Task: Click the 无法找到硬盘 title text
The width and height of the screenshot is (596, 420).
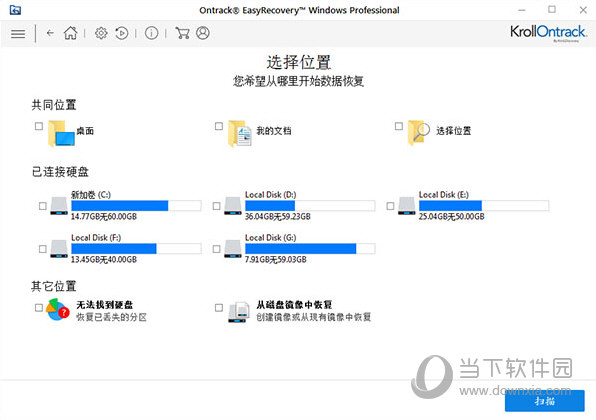Action: 105,305
